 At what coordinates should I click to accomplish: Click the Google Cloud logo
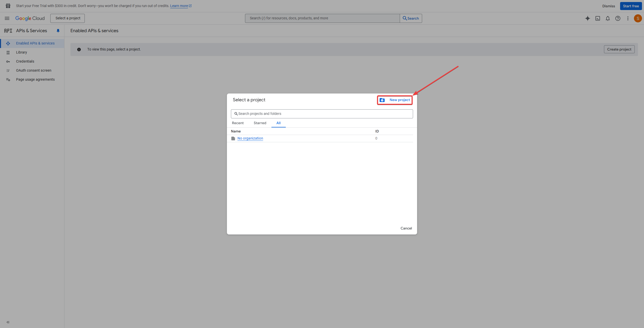[30, 18]
